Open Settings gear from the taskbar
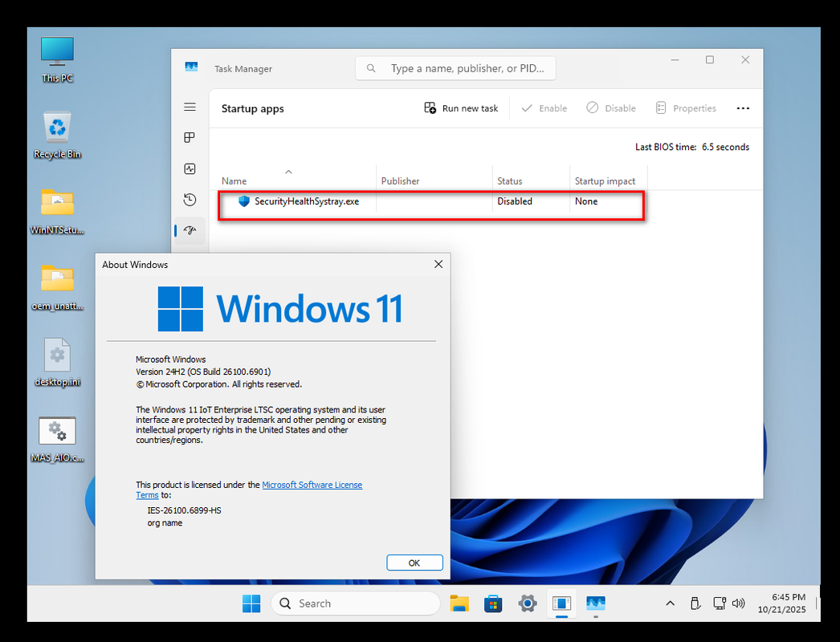Image resolution: width=840 pixels, height=642 pixels. [x=527, y=603]
